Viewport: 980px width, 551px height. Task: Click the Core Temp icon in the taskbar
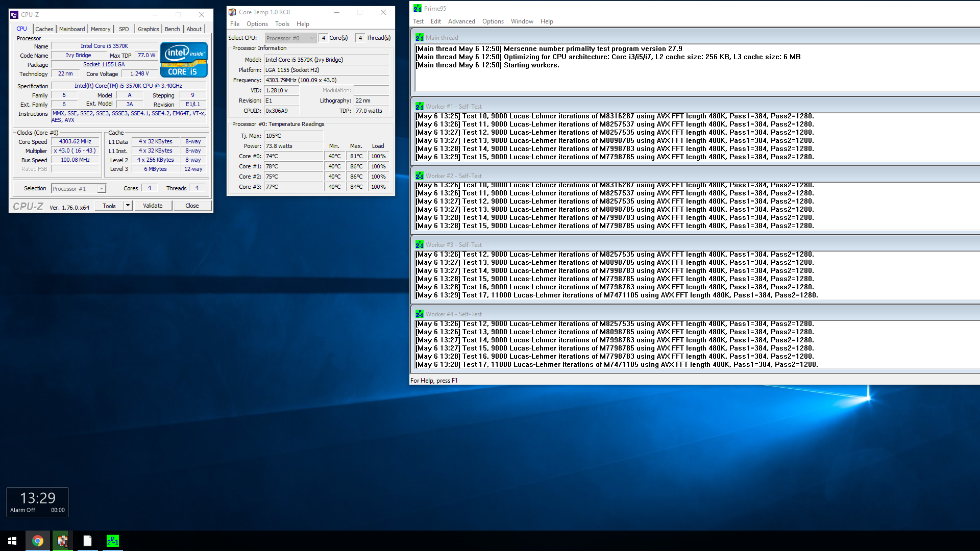click(x=63, y=541)
